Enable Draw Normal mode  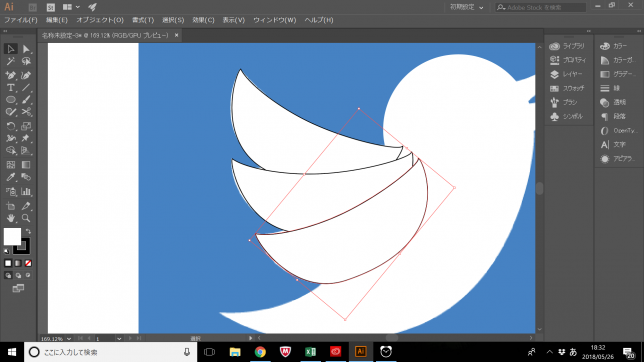(8, 275)
